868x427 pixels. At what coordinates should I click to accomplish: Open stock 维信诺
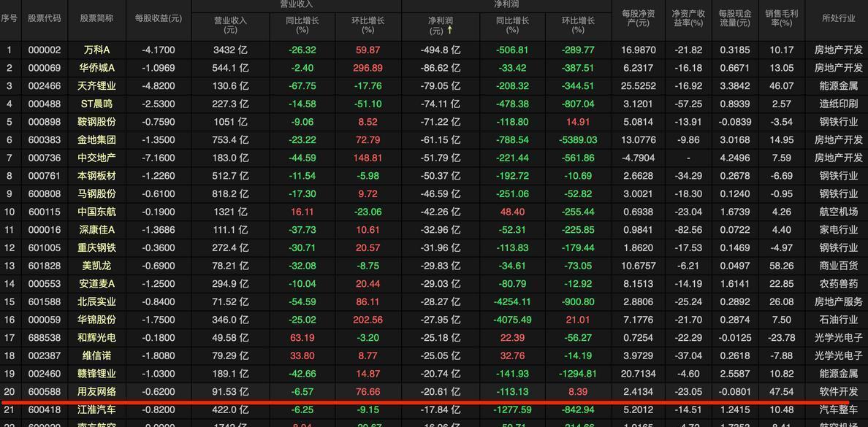click(97, 355)
